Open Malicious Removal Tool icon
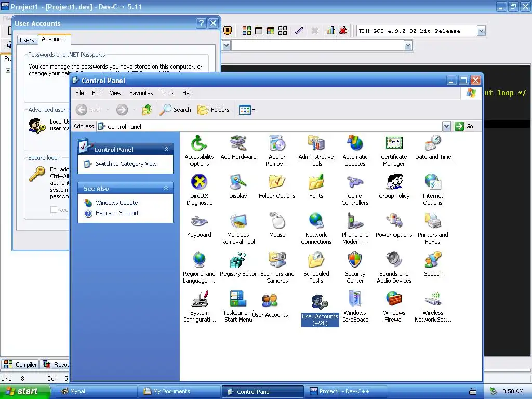Viewport: 532px width, 399px height. coord(238,229)
